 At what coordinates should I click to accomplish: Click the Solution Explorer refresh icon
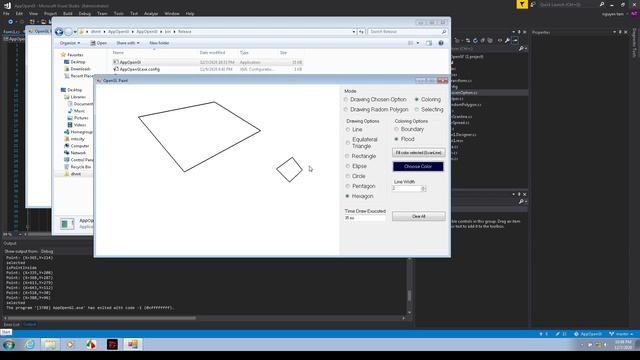pos(475,40)
